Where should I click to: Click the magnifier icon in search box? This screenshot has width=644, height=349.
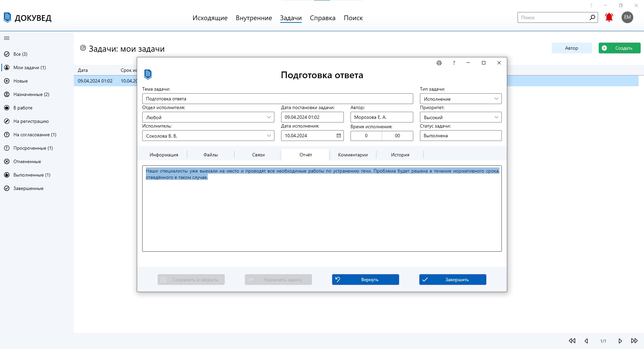click(592, 17)
